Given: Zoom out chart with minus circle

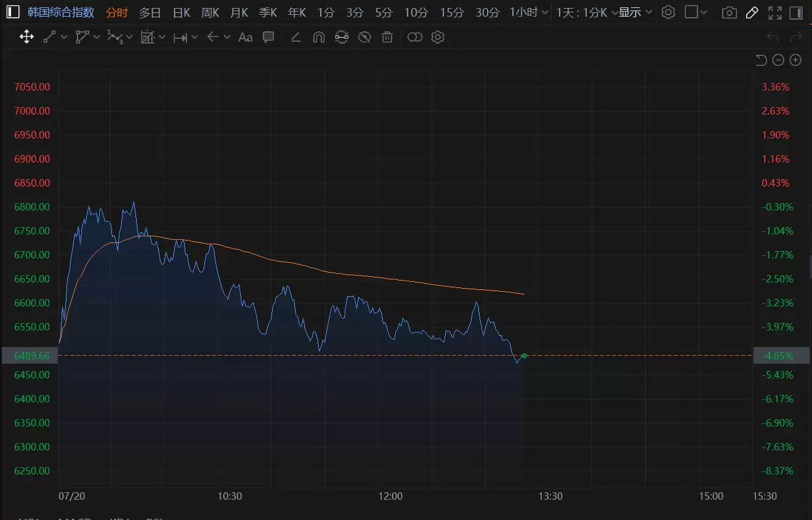Looking at the screenshot, I should [778, 60].
